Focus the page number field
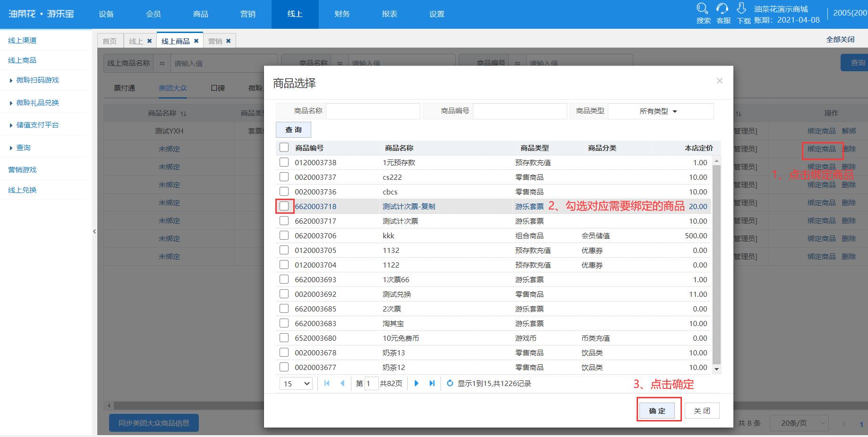The height and width of the screenshot is (437, 868). coord(371,383)
